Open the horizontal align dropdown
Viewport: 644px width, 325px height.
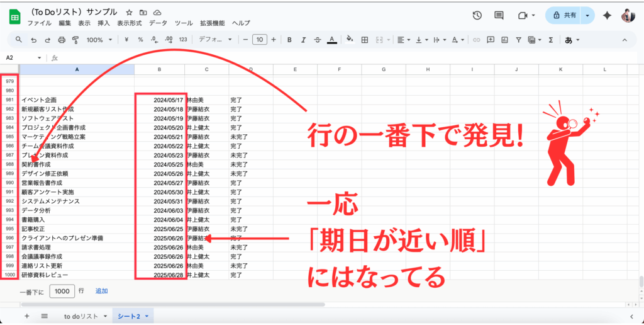point(404,40)
